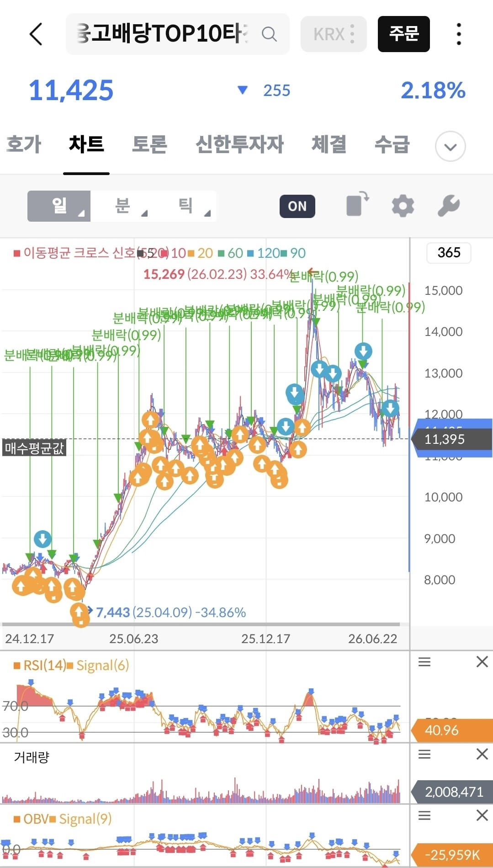The image size is (493, 868).
Task: Toggle the ON signal switch
Action: coord(297,206)
